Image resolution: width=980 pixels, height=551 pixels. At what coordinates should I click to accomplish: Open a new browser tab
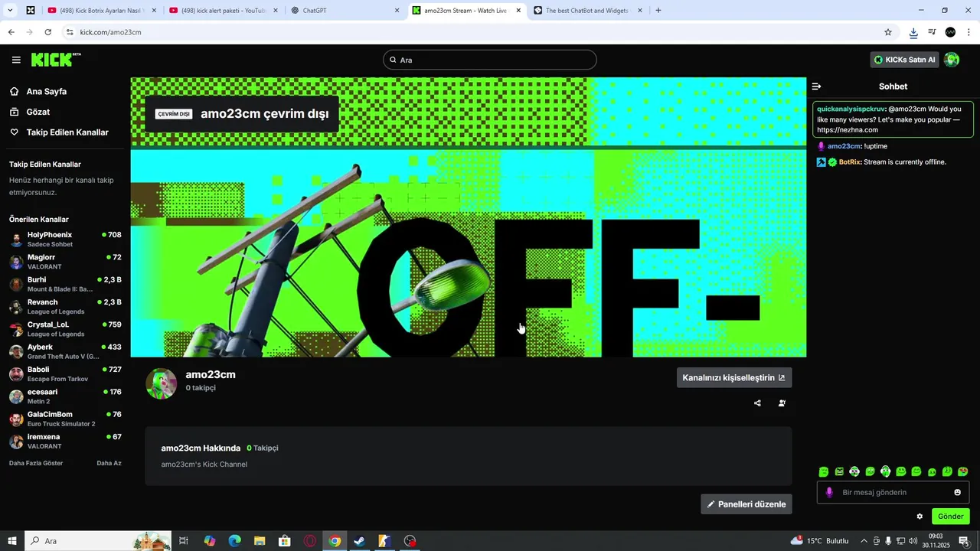coord(658,11)
